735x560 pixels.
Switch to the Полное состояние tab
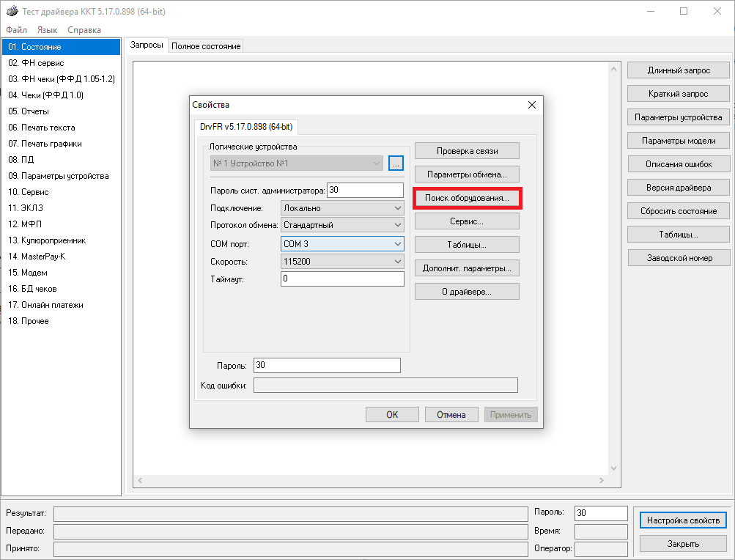206,46
